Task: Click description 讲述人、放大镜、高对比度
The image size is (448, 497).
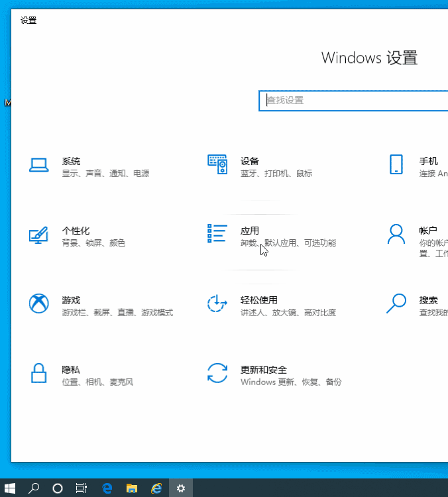Action: (x=288, y=313)
